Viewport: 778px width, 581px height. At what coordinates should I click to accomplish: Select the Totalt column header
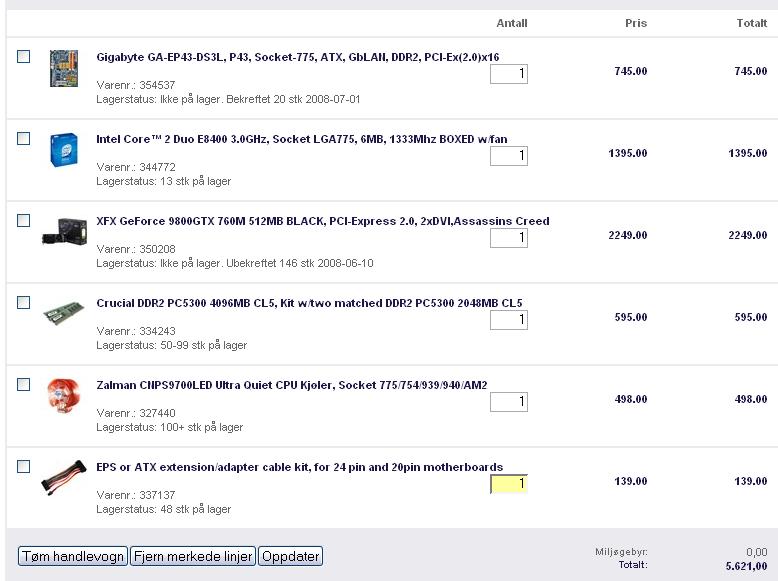tap(752, 23)
